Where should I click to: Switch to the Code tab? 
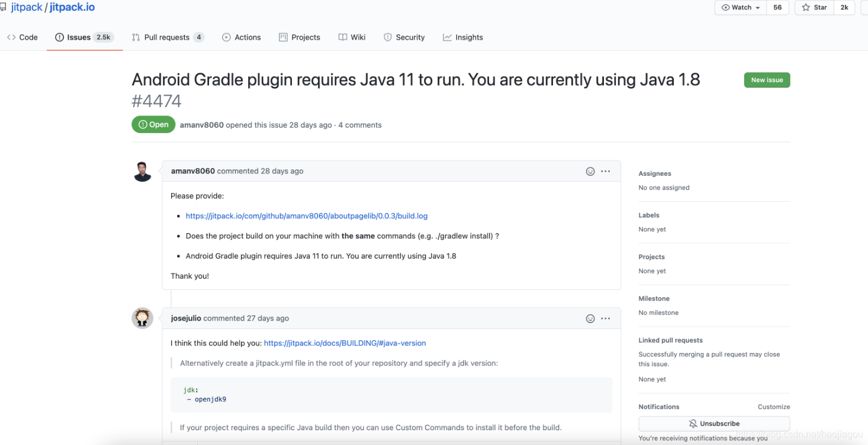pyautogui.click(x=22, y=37)
